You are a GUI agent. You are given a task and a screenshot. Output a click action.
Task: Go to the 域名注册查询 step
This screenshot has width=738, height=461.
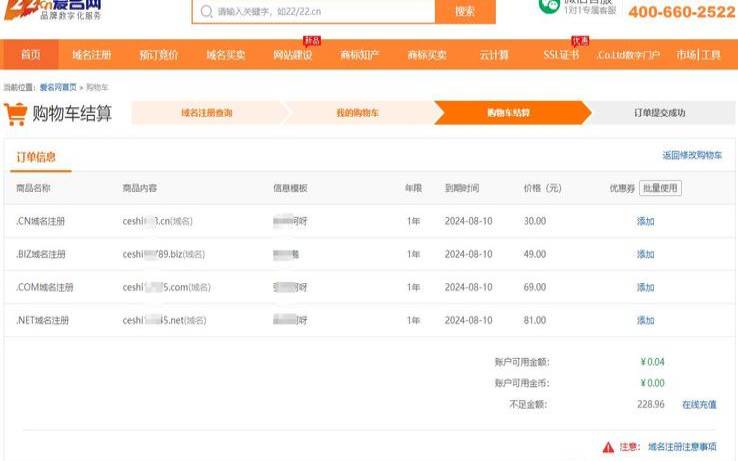click(207, 113)
